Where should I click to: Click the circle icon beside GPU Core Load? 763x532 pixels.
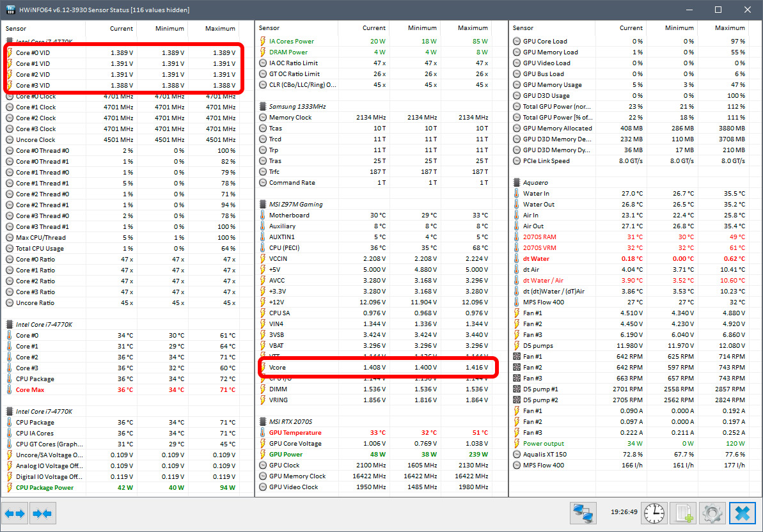[517, 42]
